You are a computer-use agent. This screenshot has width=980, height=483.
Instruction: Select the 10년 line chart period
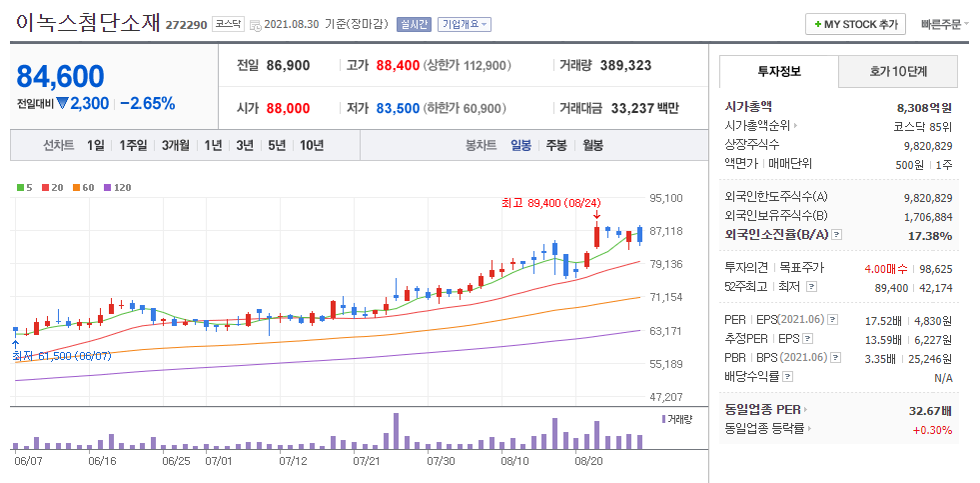[x=312, y=146]
